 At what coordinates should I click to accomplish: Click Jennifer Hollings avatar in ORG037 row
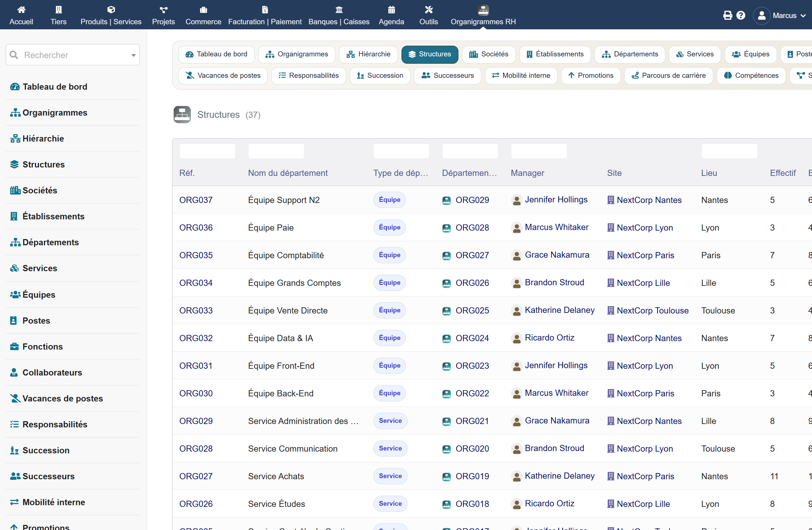pyautogui.click(x=517, y=200)
